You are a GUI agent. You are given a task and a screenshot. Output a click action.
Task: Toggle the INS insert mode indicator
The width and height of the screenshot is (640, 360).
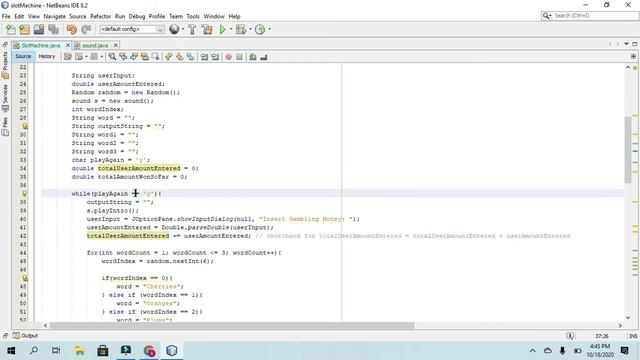(x=633, y=336)
